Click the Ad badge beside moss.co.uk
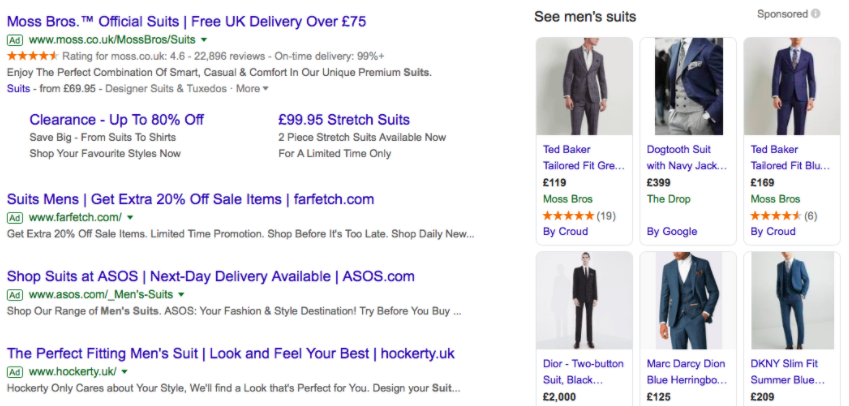 click(x=15, y=40)
